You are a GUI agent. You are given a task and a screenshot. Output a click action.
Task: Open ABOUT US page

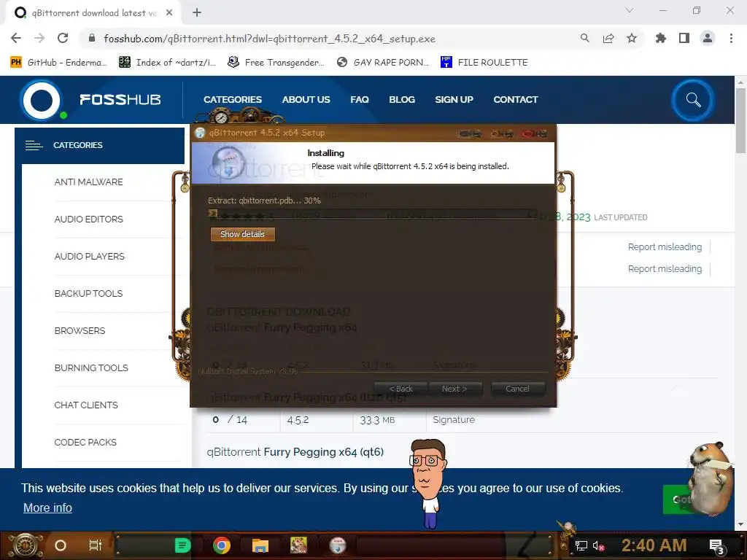(x=306, y=99)
